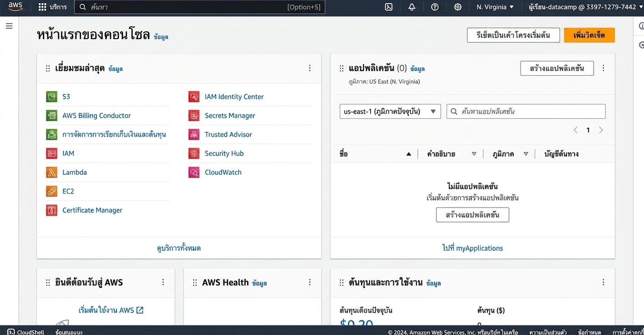644x335 pixels.
Task: Open the hamburger side navigation menu
Action: point(9,26)
